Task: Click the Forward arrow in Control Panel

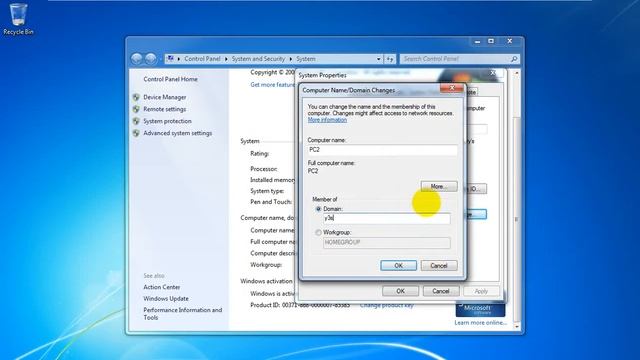Action: (151, 59)
